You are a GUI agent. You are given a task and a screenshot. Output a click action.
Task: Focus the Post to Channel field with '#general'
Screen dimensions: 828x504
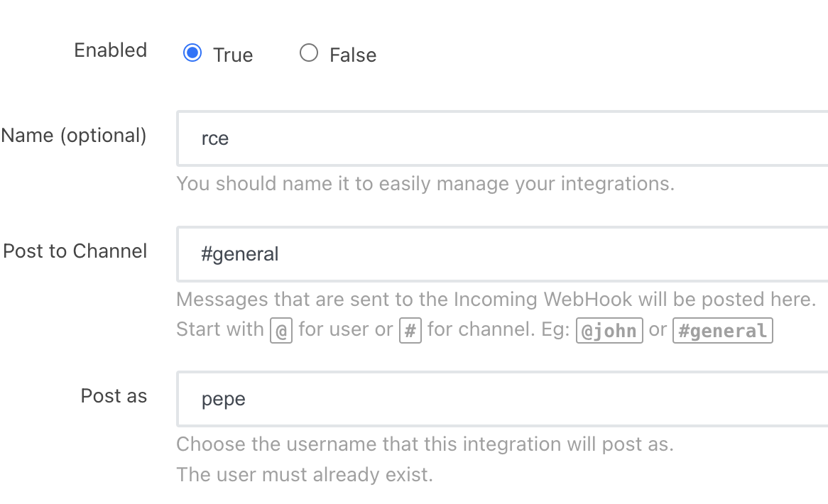(x=497, y=254)
